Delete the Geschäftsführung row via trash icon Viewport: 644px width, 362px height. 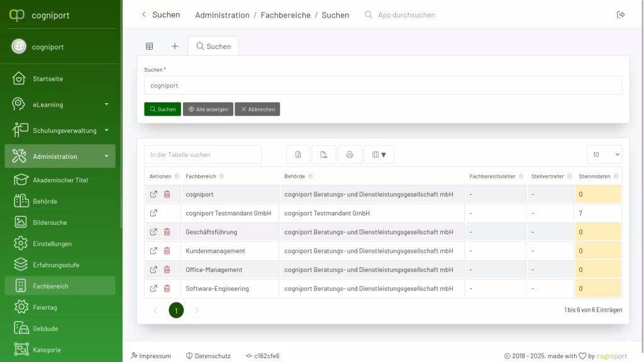pos(167,232)
